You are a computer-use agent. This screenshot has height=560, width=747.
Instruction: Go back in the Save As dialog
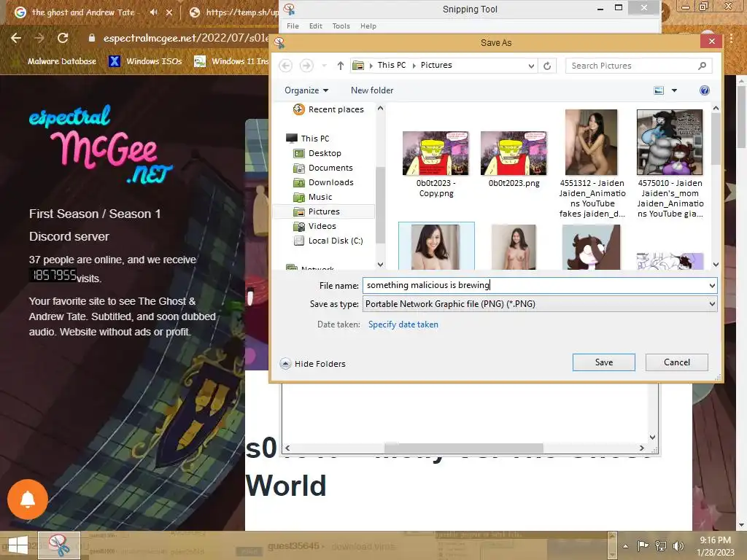pyautogui.click(x=285, y=65)
